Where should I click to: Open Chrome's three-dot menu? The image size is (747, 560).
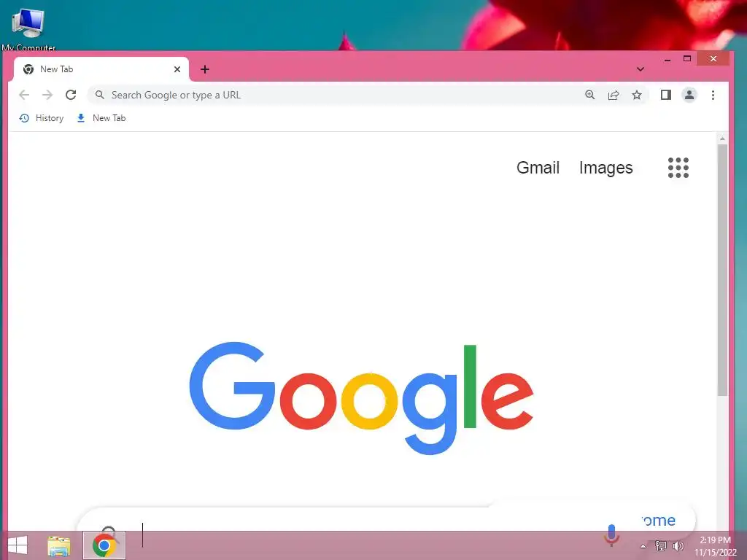[x=713, y=95]
